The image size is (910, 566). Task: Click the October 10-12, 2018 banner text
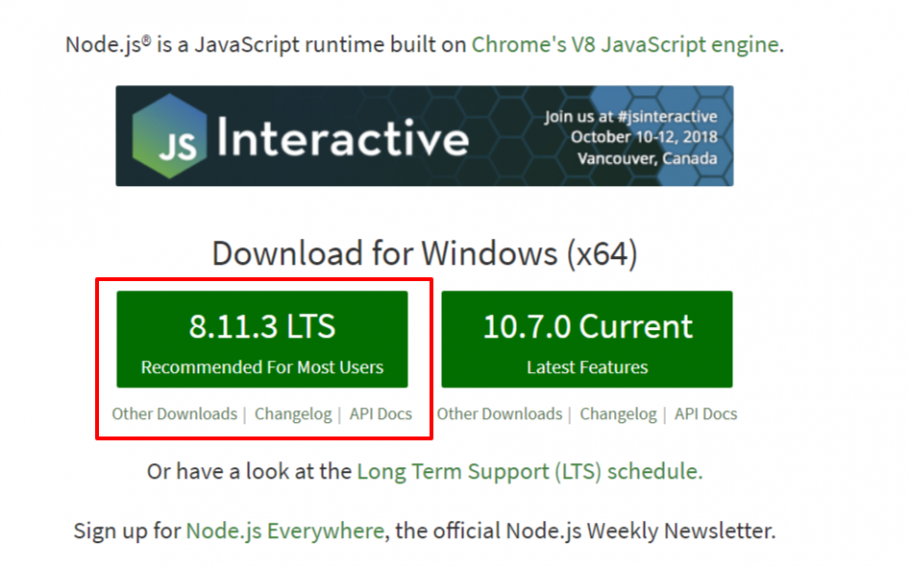[x=644, y=137]
